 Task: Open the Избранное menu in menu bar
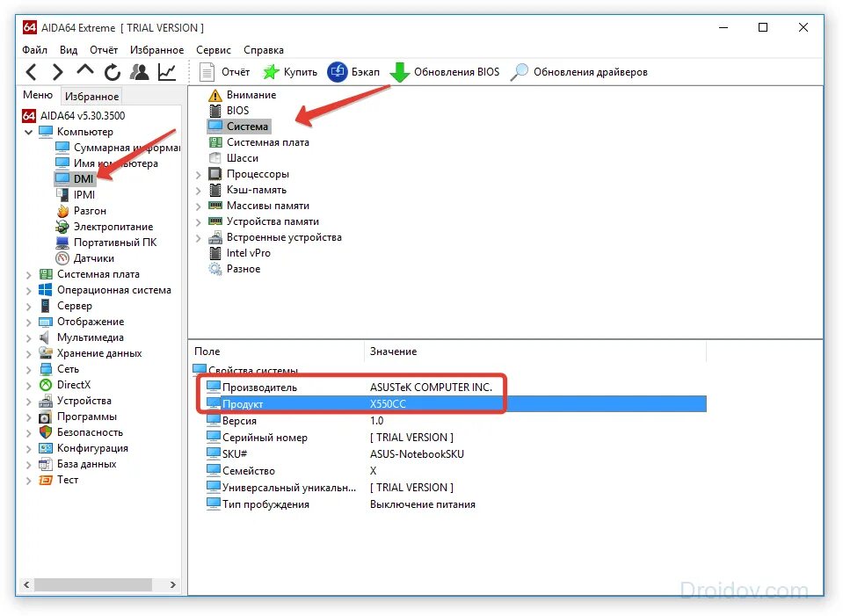coord(156,50)
